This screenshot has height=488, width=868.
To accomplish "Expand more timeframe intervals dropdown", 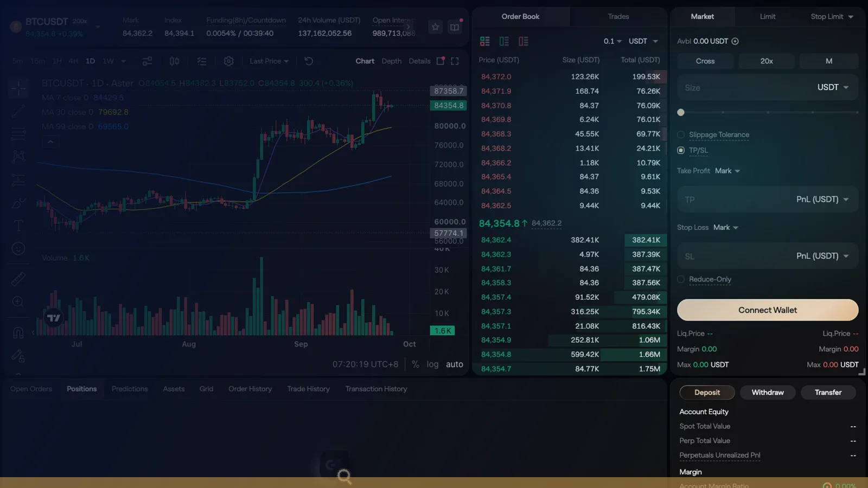I will tap(124, 61).
